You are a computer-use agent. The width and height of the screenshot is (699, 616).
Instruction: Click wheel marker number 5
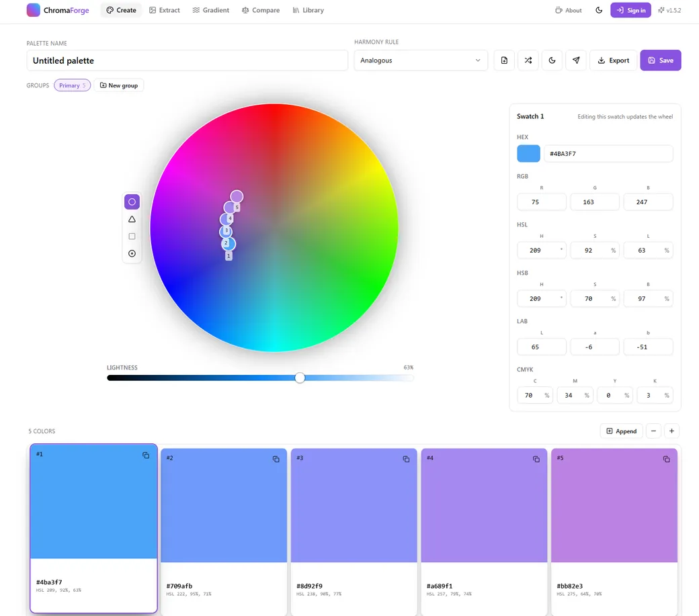tap(237, 196)
